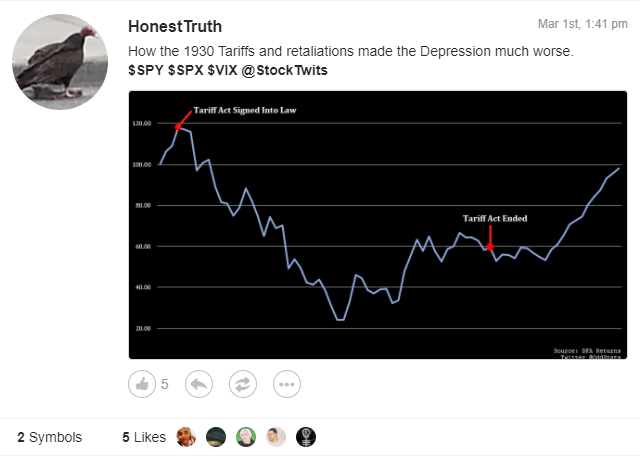Open the $SPY ticker link
The image size is (640, 459).
coord(146,70)
